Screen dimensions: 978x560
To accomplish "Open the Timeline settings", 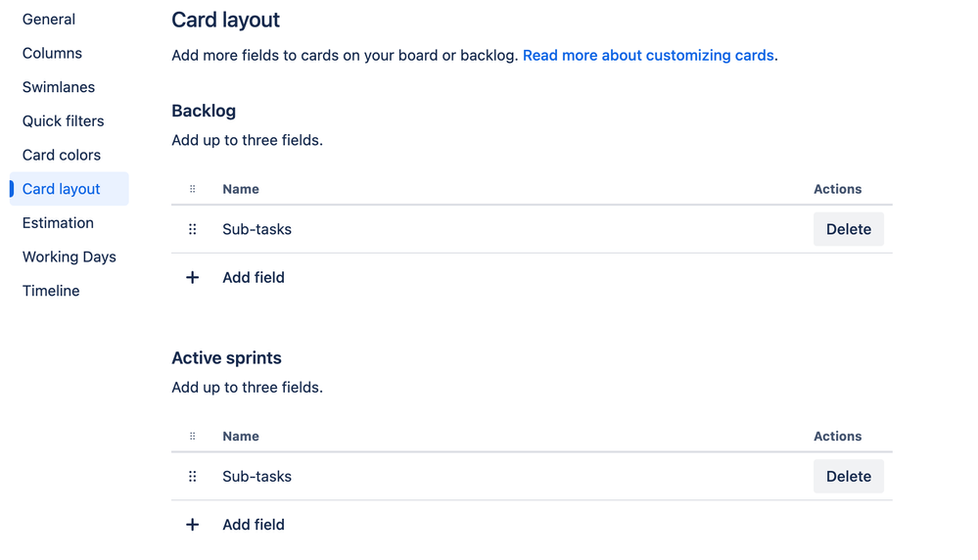I will pos(51,291).
